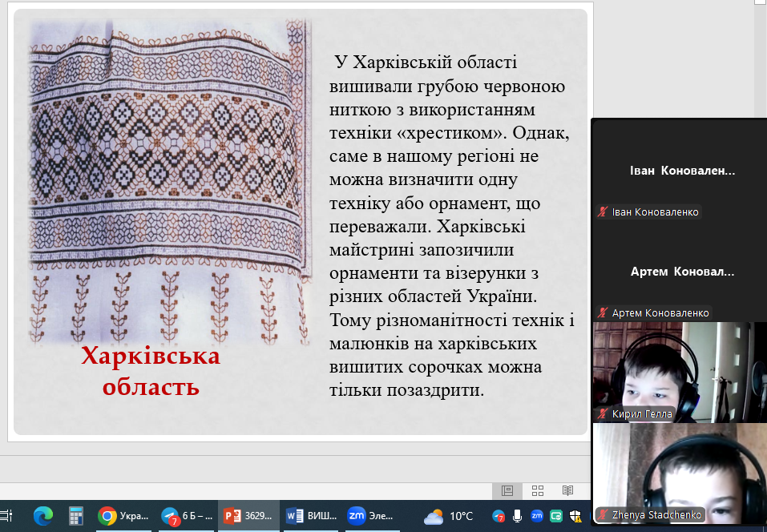Click the green screen-share tray icon
The image size is (767, 532).
click(556, 516)
